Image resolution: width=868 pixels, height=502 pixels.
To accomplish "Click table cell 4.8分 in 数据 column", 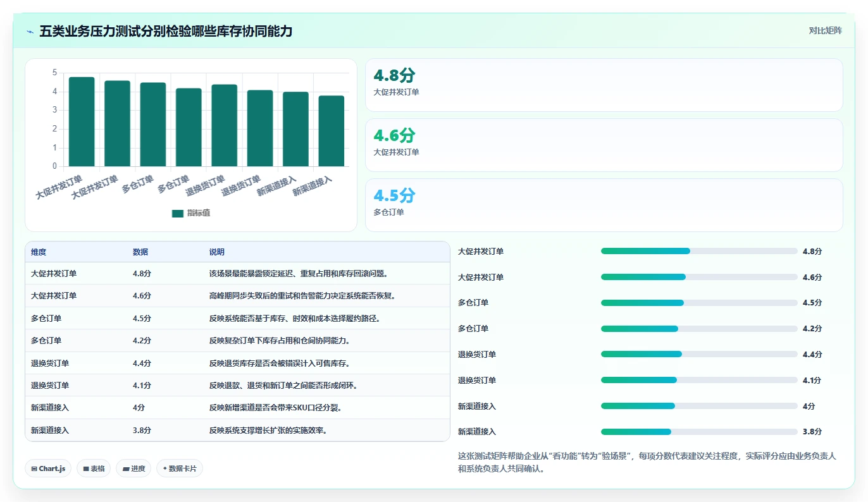I will [x=142, y=274].
